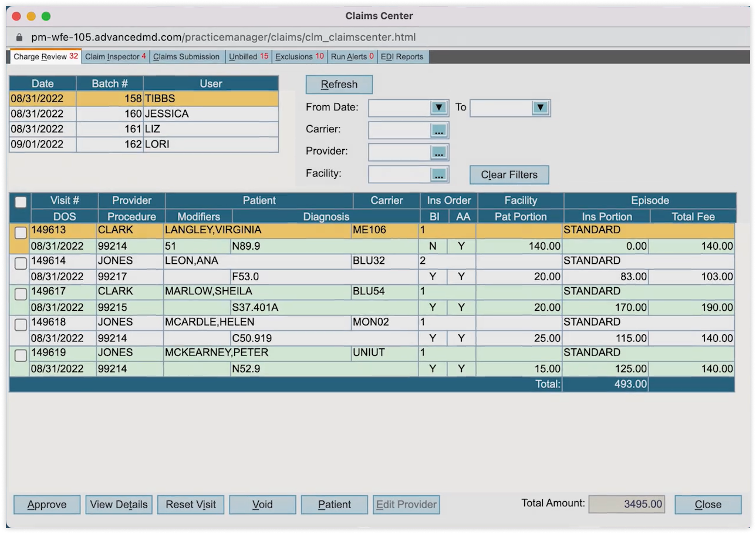Click the Total Fee column header
The width and height of the screenshot is (756, 534).
tap(693, 216)
